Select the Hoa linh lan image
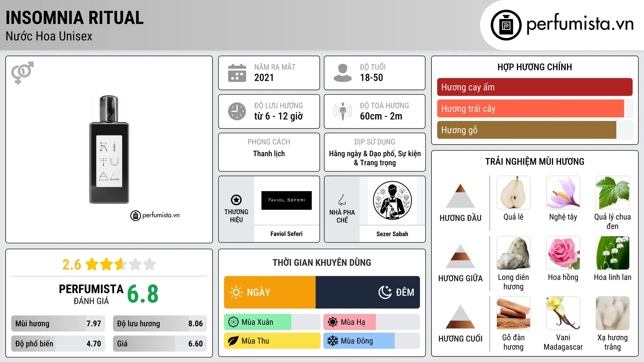644x362 pixels. pos(613,253)
